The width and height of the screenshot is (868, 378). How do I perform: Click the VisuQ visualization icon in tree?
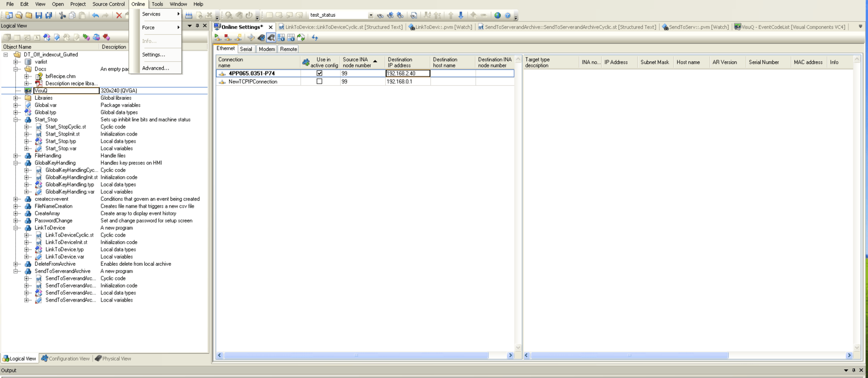28,91
